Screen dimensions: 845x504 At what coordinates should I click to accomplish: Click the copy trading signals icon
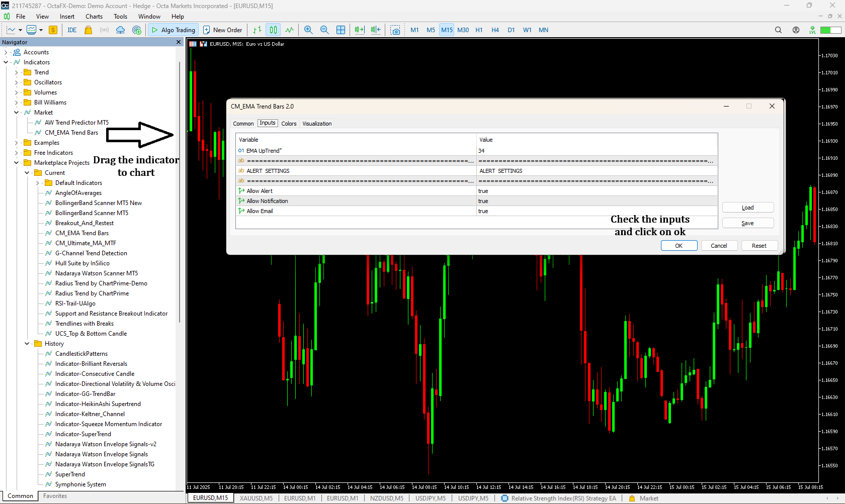coord(137,30)
